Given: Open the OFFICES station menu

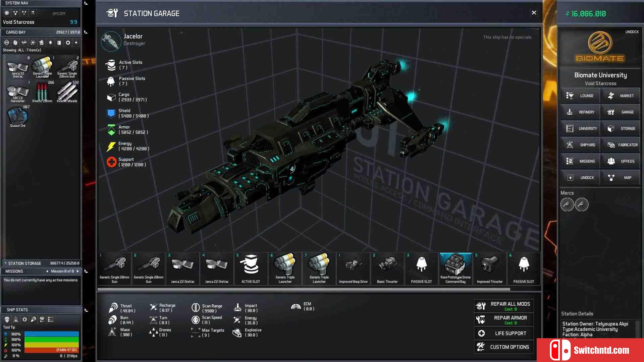Looking at the screenshot, I should [621, 161].
